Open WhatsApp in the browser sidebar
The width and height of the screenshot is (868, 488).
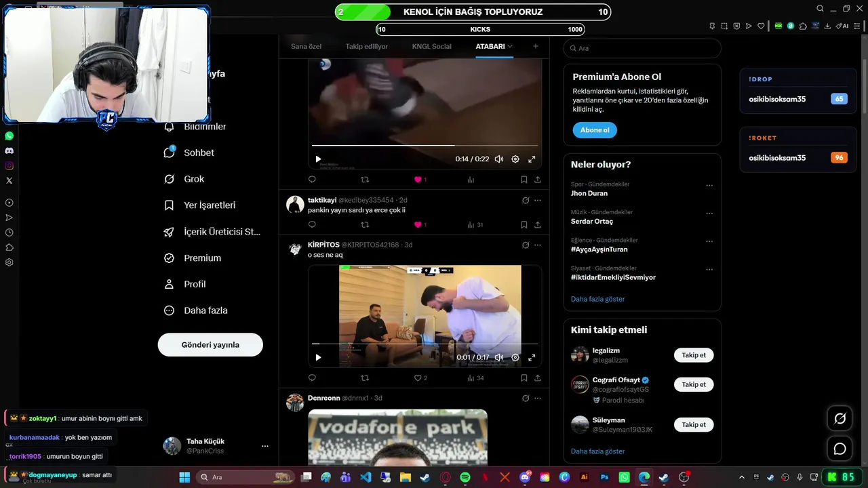tap(9, 136)
